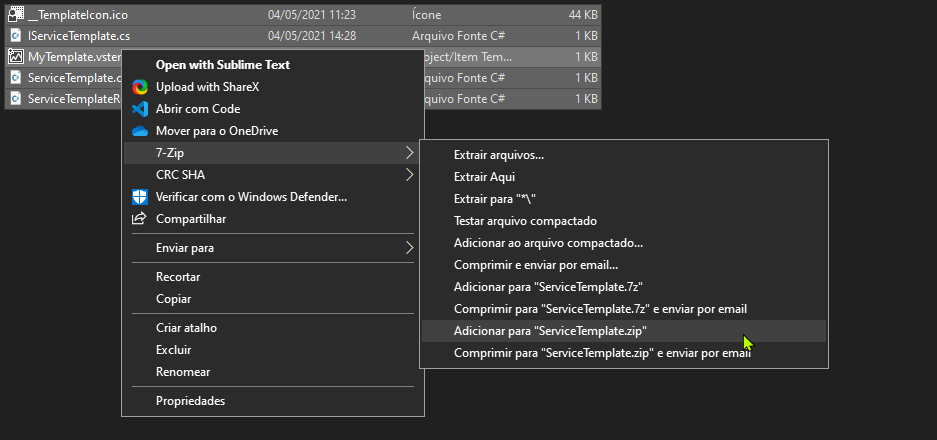Click the share icon beside Compartilhar
937x440 pixels.
(x=139, y=219)
